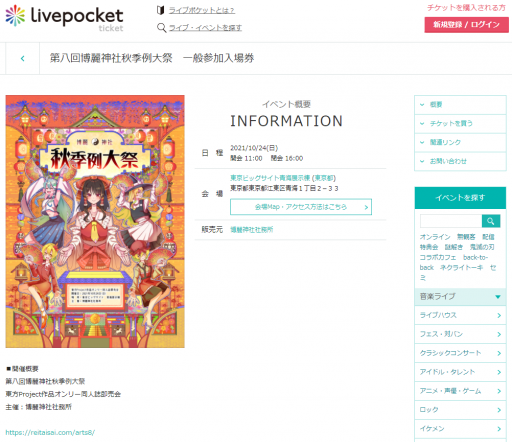Click the arrow next to イケメン category
Screen dimensions: 512x442
(x=499, y=429)
